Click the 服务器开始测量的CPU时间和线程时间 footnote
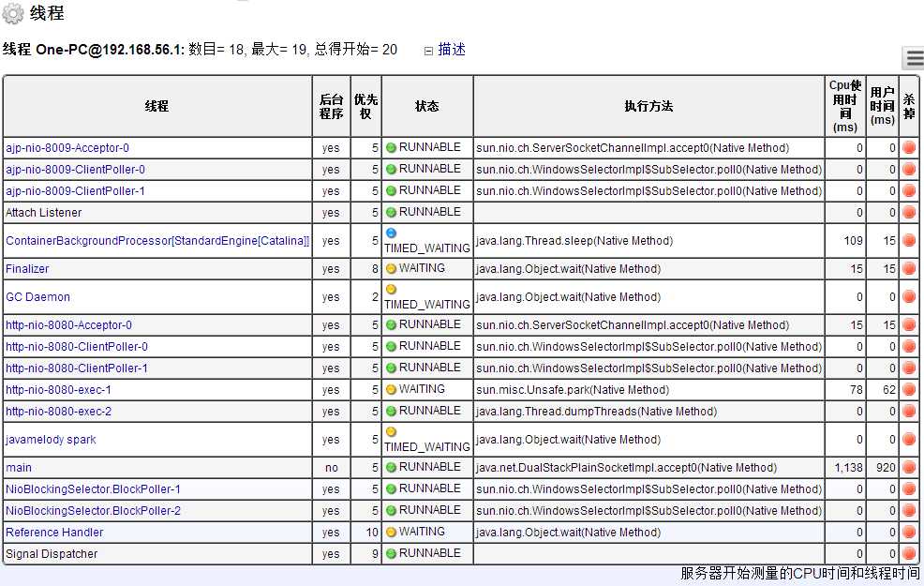This screenshot has height=586, width=924. point(799,573)
